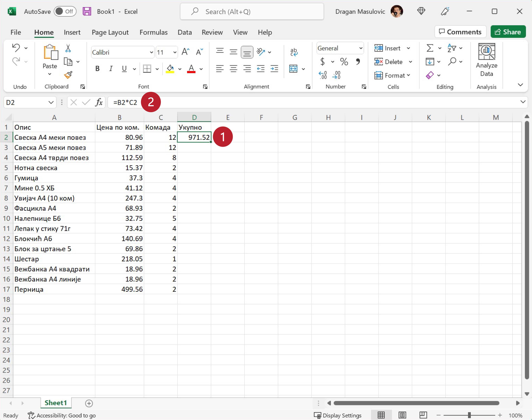532x420 pixels.
Task: Toggle Italic formatting
Action: pos(111,69)
